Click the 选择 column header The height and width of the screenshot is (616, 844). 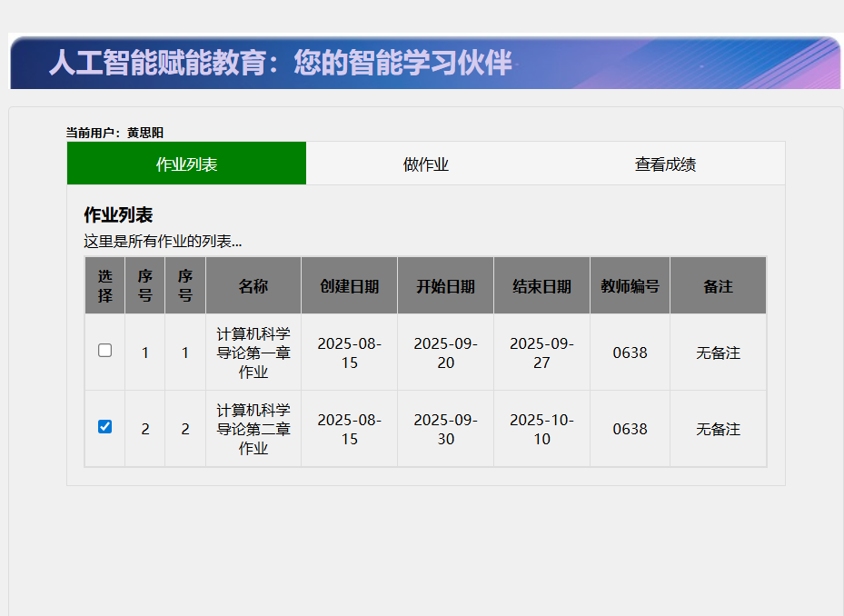(105, 286)
